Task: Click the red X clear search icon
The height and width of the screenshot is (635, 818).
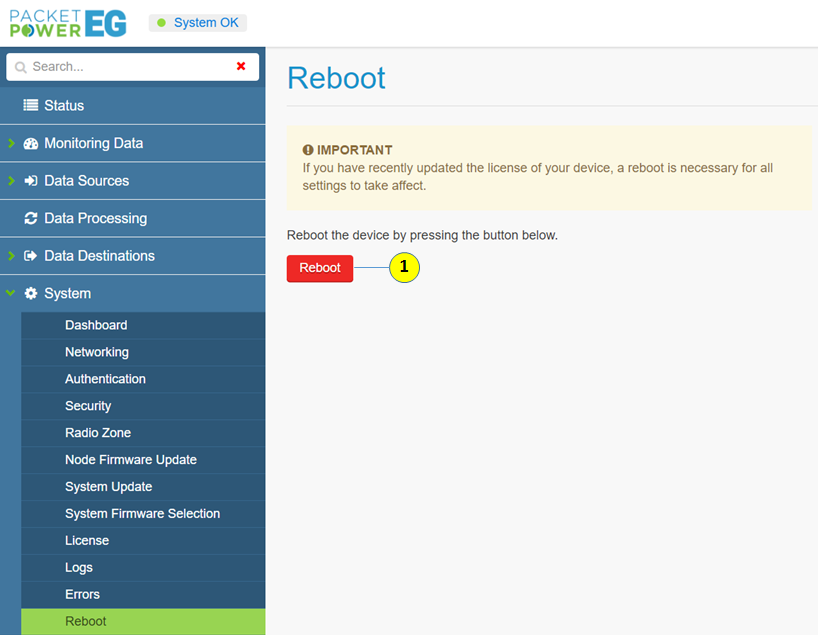Action: click(241, 66)
